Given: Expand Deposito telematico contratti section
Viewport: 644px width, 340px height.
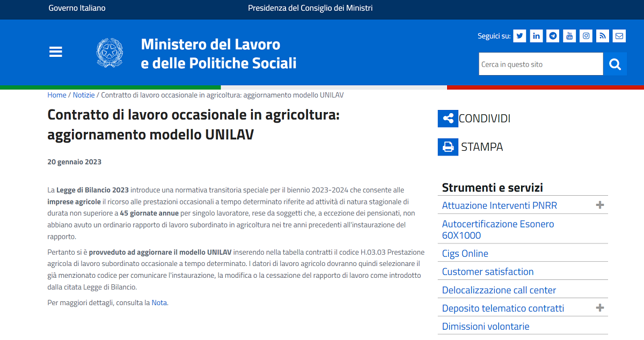Looking at the screenshot, I should tap(599, 307).
